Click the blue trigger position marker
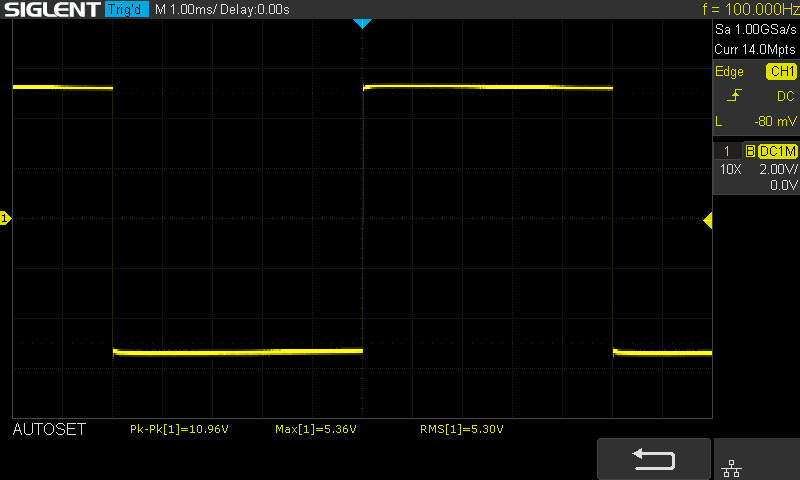Image resolution: width=800 pixels, height=480 pixels. pos(362,23)
